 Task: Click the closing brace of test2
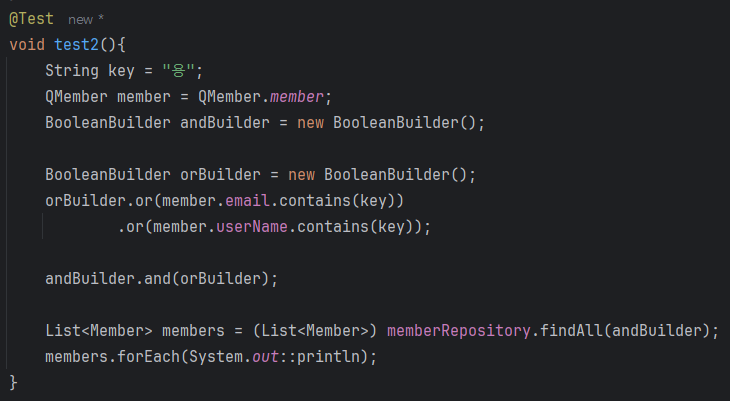tap(13, 383)
